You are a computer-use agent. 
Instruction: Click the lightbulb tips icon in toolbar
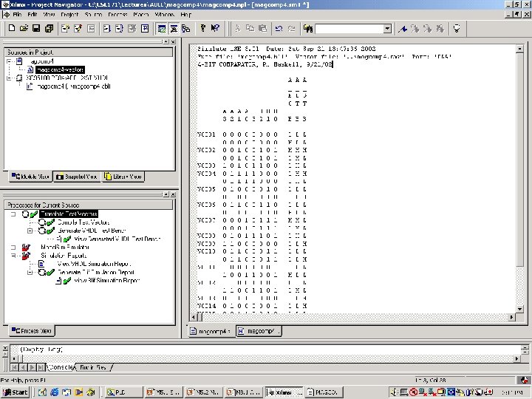pos(457,29)
